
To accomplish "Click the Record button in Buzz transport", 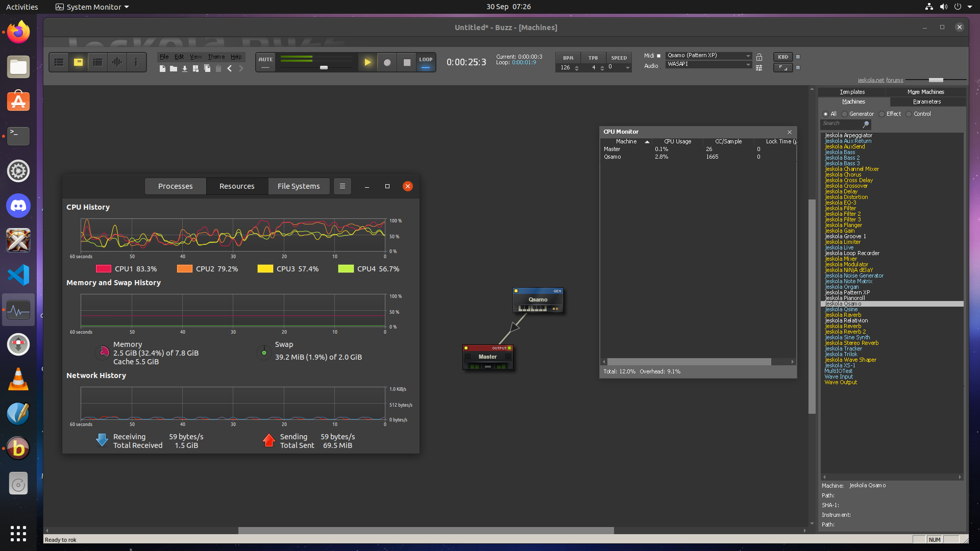I will (387, 62).
